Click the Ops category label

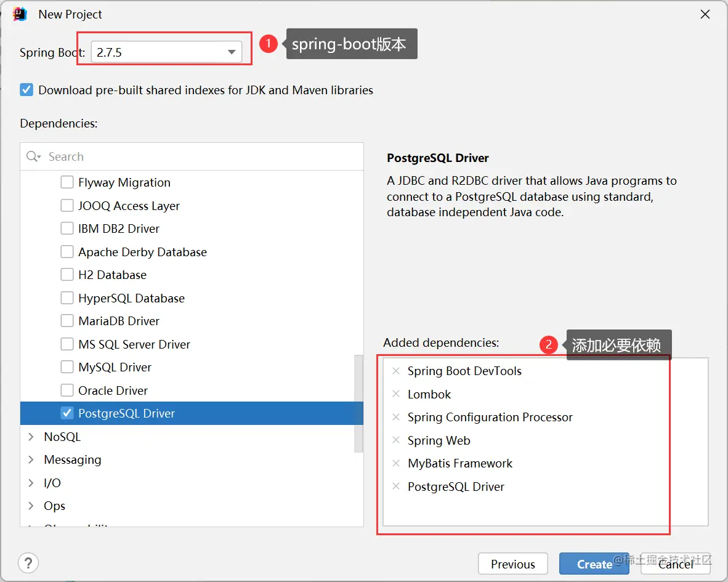[54, 506]
